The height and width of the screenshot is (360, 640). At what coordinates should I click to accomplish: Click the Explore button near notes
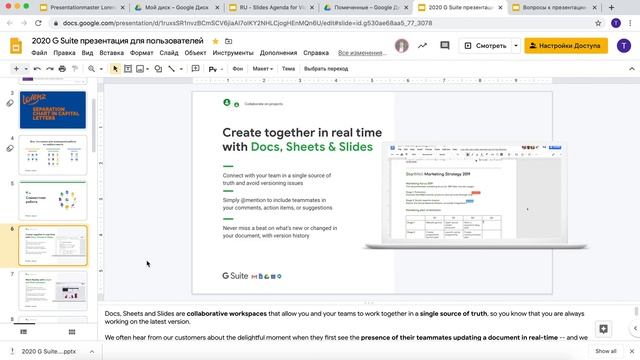604,329
